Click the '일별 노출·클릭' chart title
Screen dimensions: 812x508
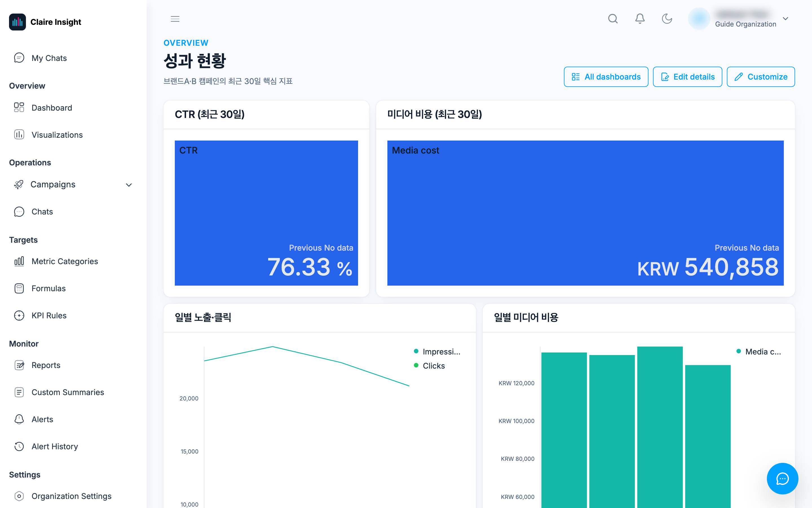click(203, 317)
